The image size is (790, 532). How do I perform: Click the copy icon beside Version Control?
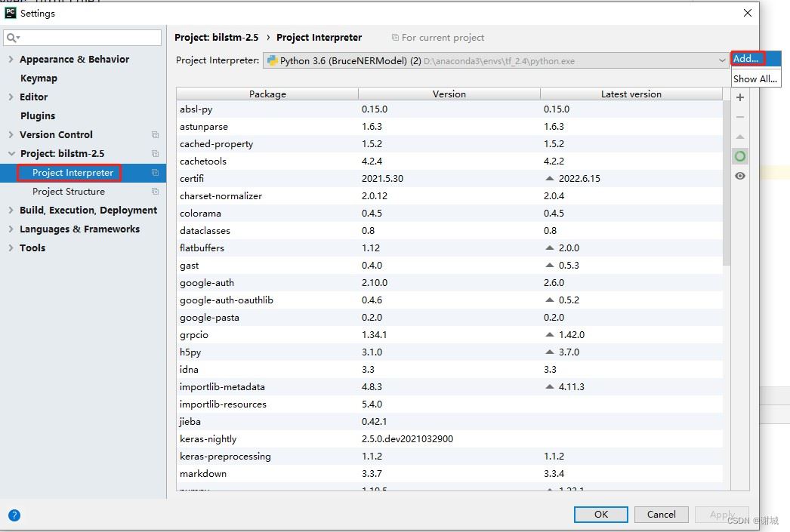(x=155, y=135)
